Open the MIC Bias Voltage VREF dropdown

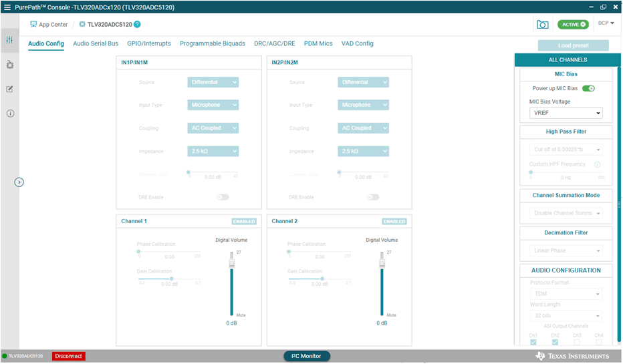(x=566, y=113)
